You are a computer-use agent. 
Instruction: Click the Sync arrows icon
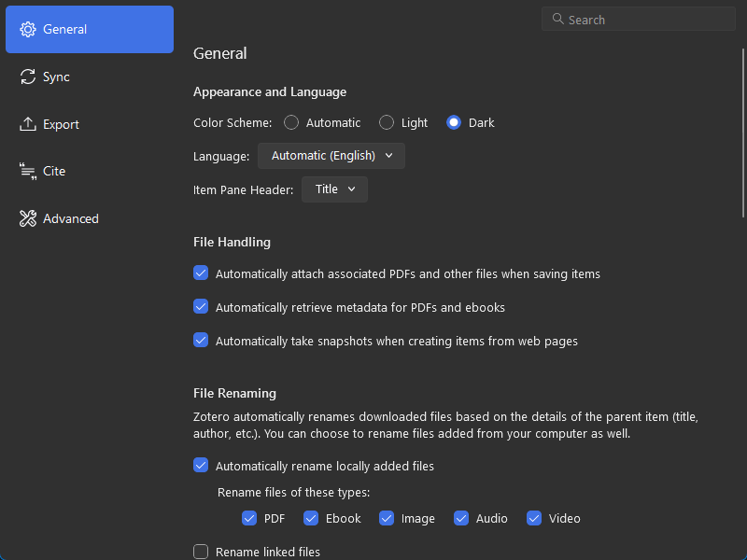click(x=28, y=77)
